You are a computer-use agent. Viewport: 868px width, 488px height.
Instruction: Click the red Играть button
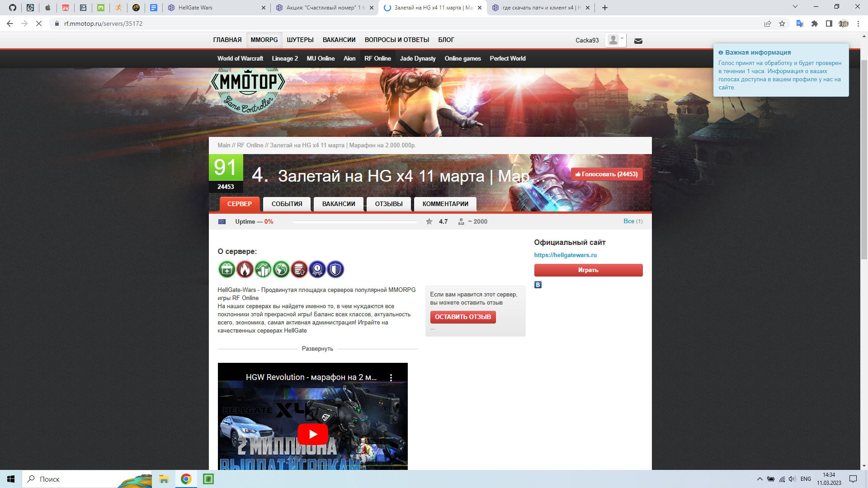(588, 270)
